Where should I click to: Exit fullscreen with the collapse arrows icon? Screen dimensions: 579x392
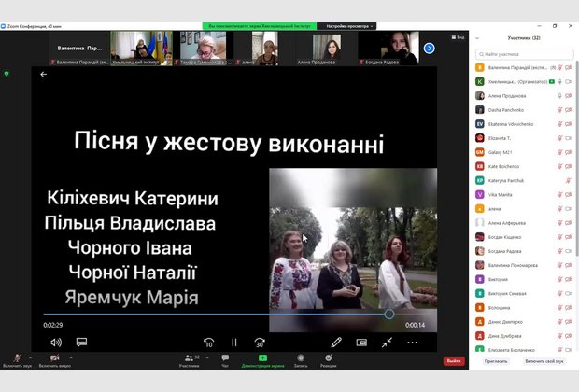tap(387, 343)
